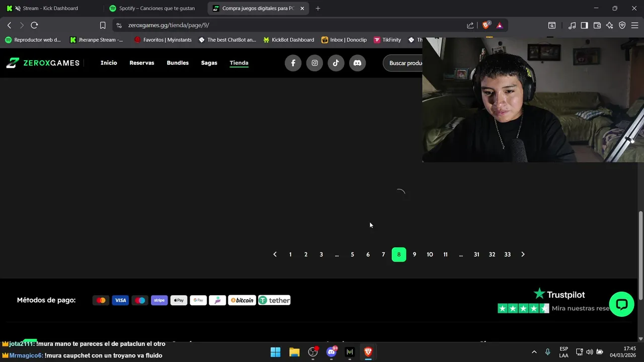The image size is (644, 362).
Task: Open ZeroxGames Instagram icon
Action: 314,63
